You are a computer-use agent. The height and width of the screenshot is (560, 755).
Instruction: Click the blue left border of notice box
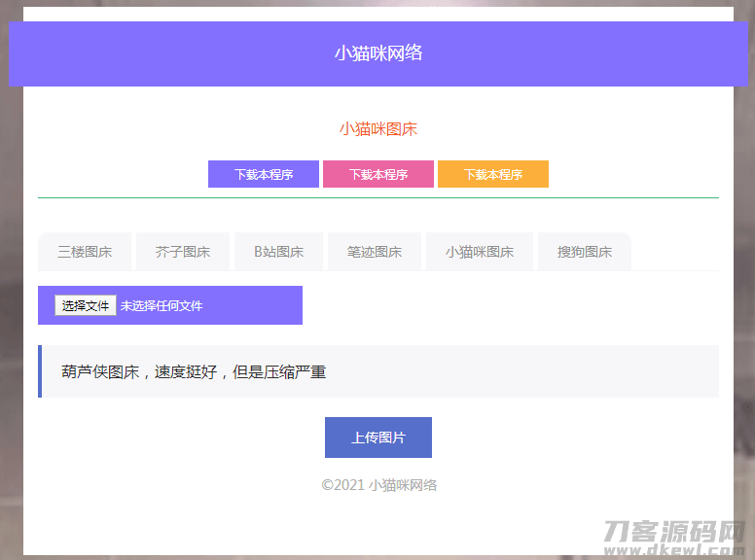(x=40, y=371)
